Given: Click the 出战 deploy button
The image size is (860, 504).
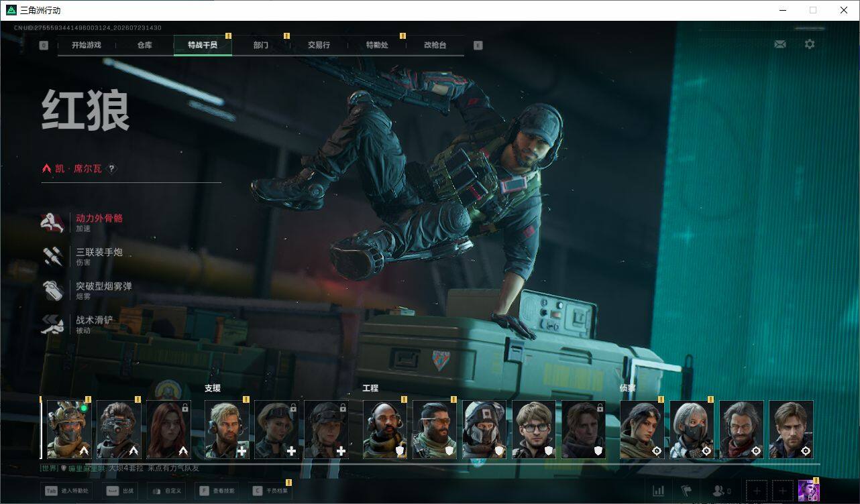Looking at the screenshot, I should (x=121, y=491).
